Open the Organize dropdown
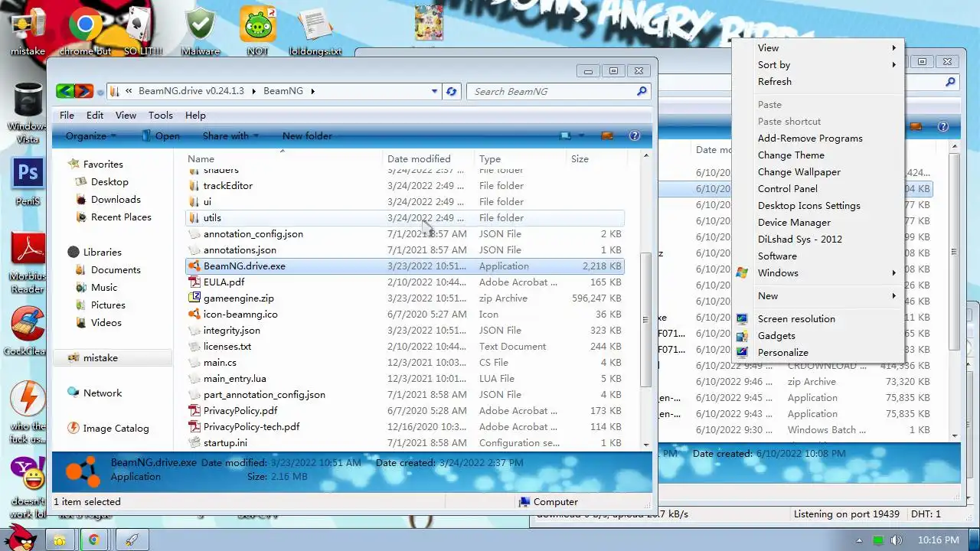Viewport: 980px width, 551px height. [x=90, y=135]
